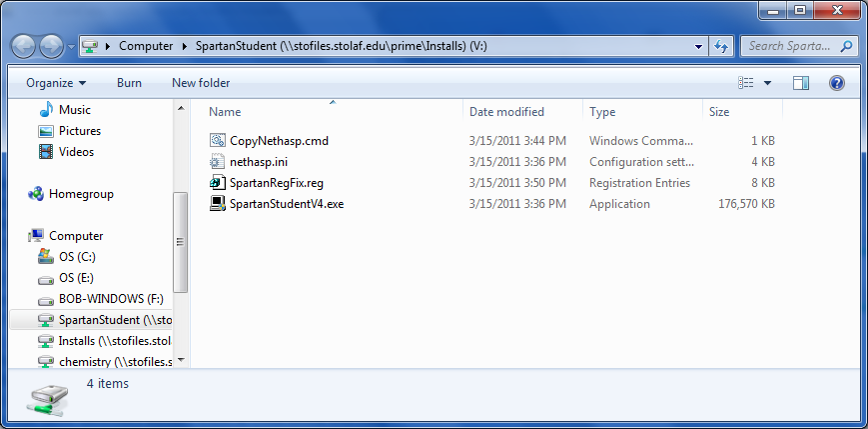The image size is (868, 429).
Task: Sort files by Name column header
Action: [225, 112]
